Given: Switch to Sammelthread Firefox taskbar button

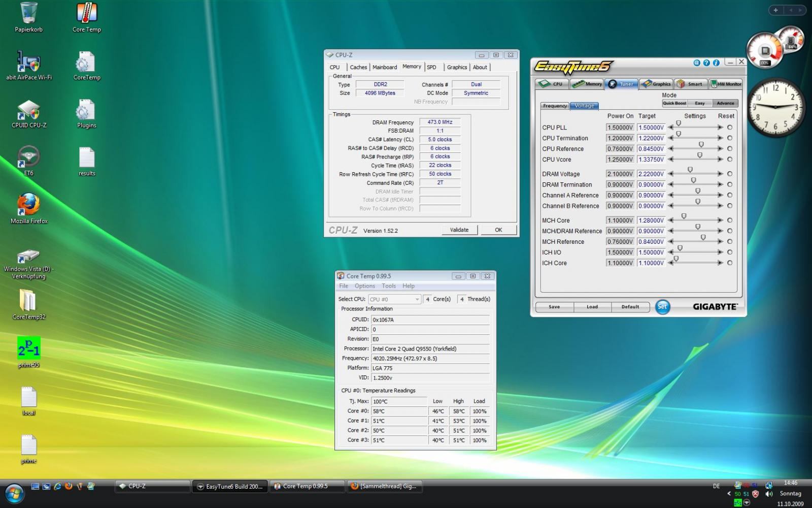Looking at the screenshot, I should pos(385,487).
